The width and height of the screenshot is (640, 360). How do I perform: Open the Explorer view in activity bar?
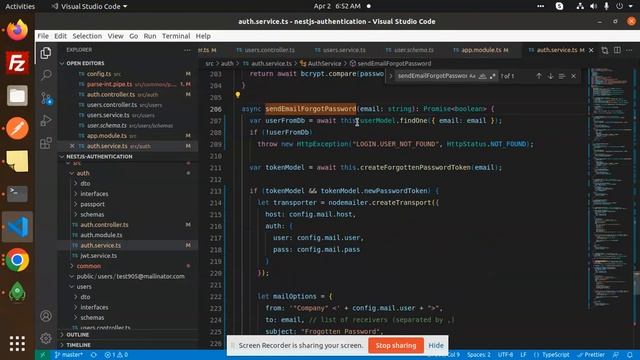pyautogui.click(x=46, y=53)
